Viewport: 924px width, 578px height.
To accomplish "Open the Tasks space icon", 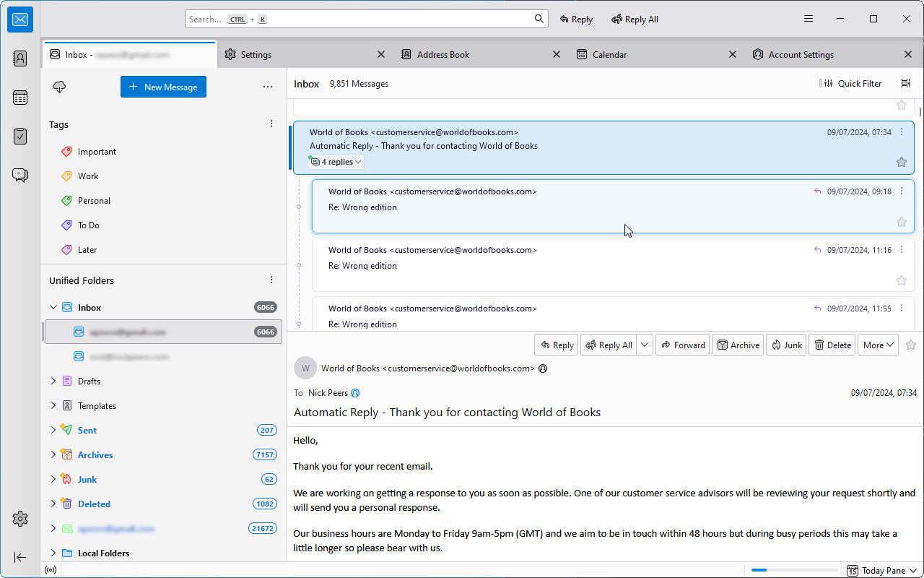I will pos(19,136).
